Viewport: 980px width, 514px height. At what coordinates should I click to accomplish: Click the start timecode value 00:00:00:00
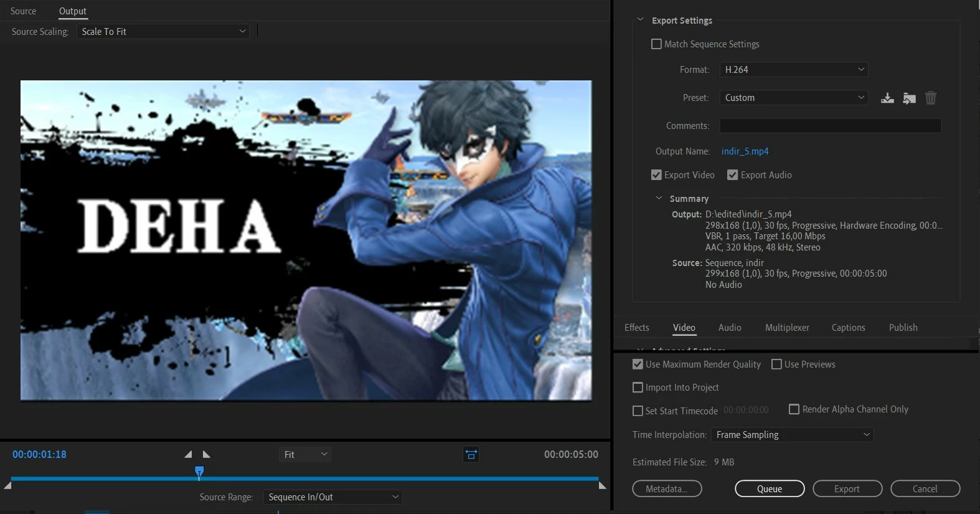tap(746, 410)
